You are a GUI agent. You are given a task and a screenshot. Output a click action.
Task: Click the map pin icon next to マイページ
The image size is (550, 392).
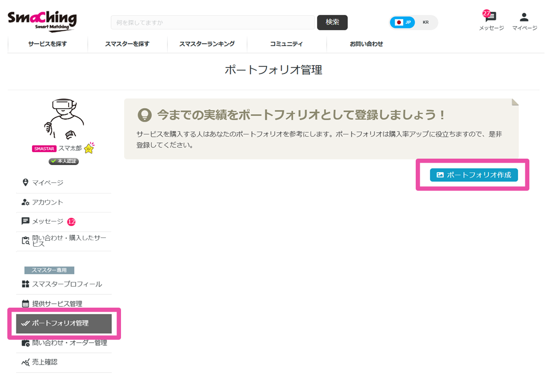click(x=26, y=182)
